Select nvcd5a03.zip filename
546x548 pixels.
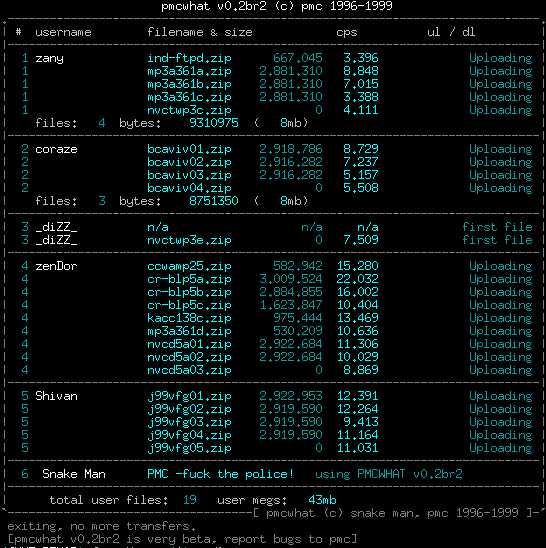[x=189, y=370]
